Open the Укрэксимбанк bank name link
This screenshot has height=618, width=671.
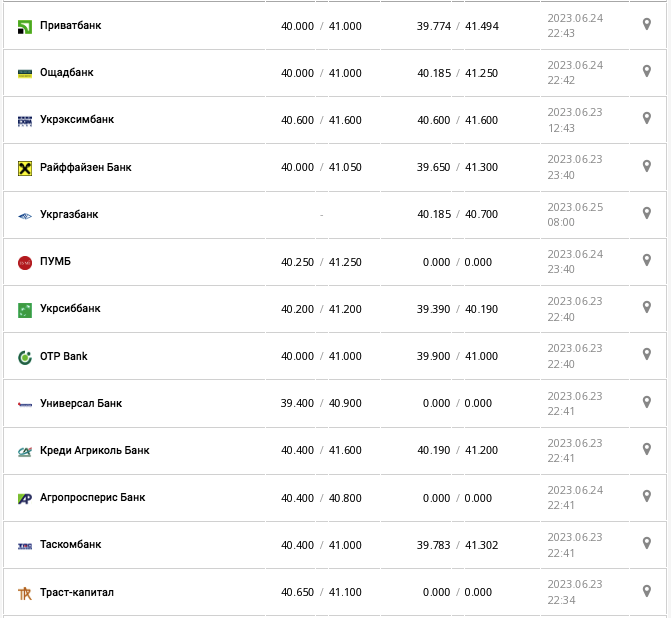77,120
